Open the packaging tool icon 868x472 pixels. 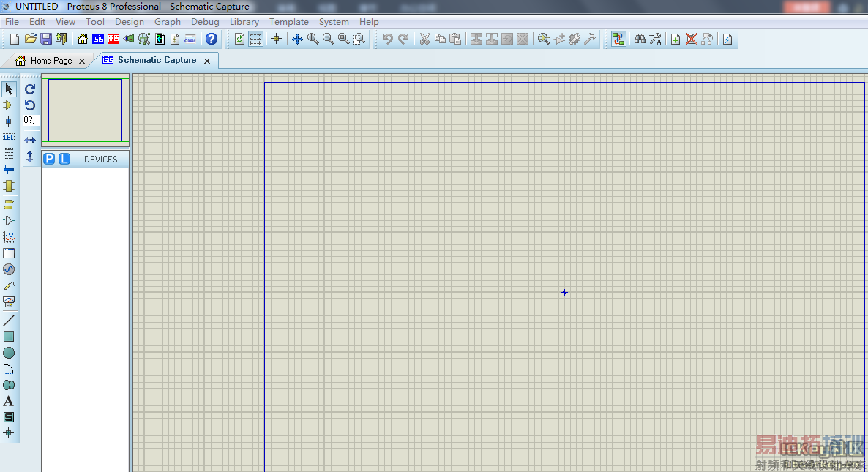[575, 40]
